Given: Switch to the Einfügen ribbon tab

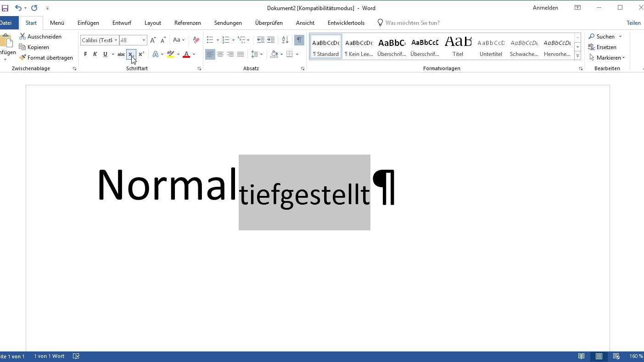Looking at the screenshot, I should click(x=88, y=22).
